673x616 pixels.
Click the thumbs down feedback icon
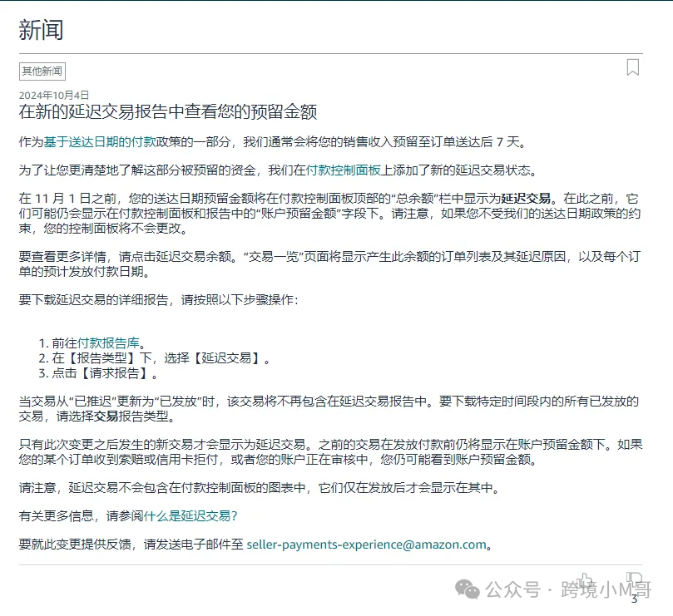[634, 579]
